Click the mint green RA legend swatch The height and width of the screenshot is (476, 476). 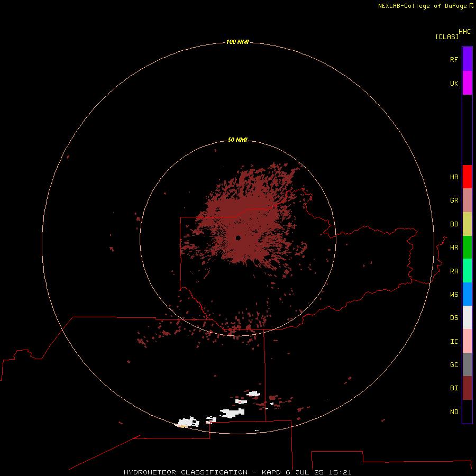coord(467,271)
